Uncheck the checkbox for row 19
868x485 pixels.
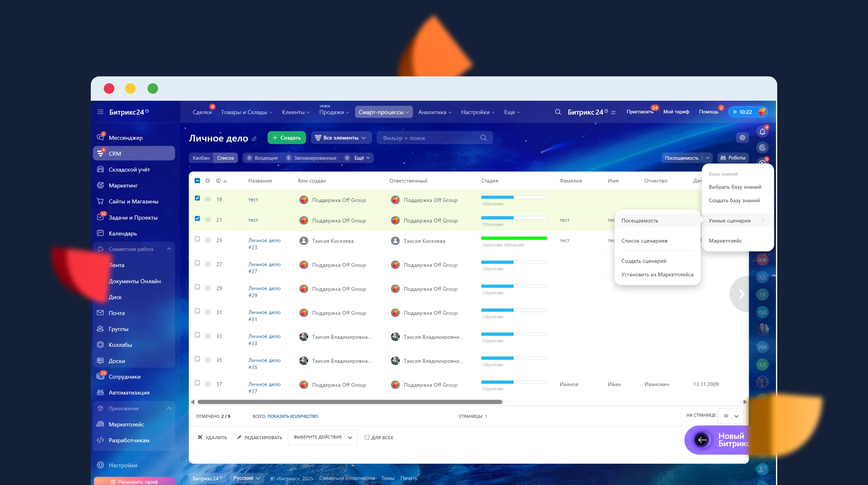pyautogui.click(x=197, y=198)
